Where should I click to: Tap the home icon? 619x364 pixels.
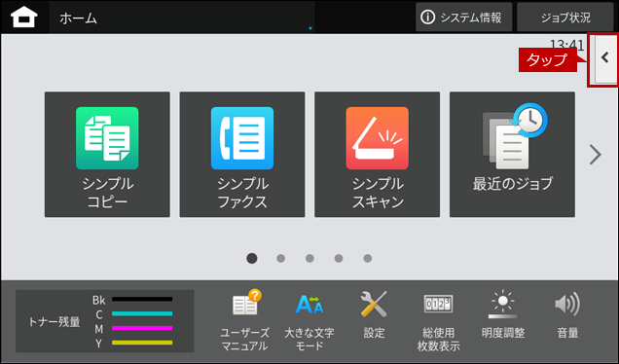point(24,18)
